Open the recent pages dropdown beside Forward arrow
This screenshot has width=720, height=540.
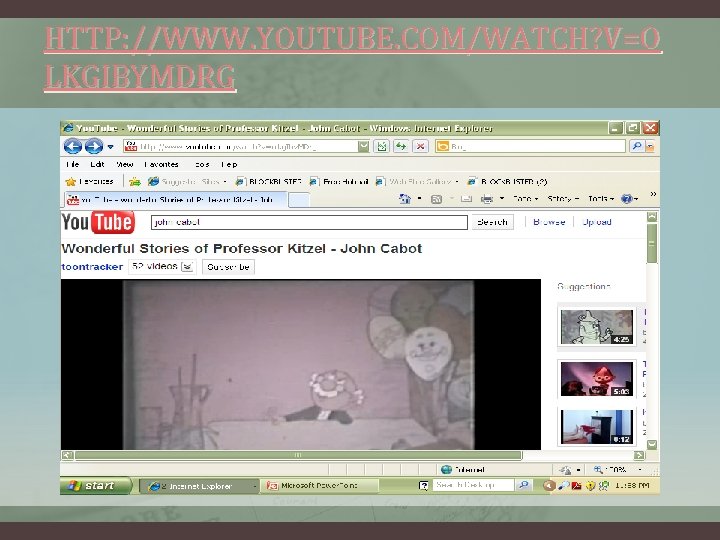pyautogui.click(x=111, y=147)
